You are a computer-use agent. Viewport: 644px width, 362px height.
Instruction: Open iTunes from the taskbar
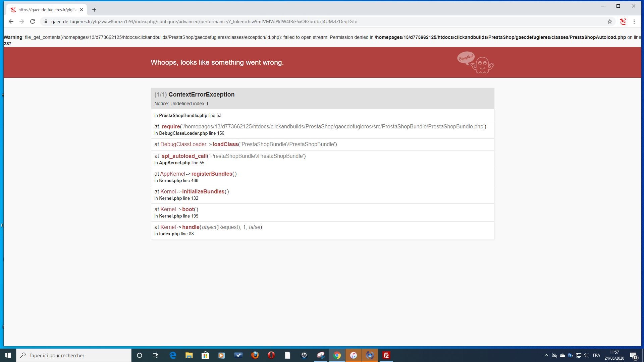pyautogui.click(x=354, y=355)
